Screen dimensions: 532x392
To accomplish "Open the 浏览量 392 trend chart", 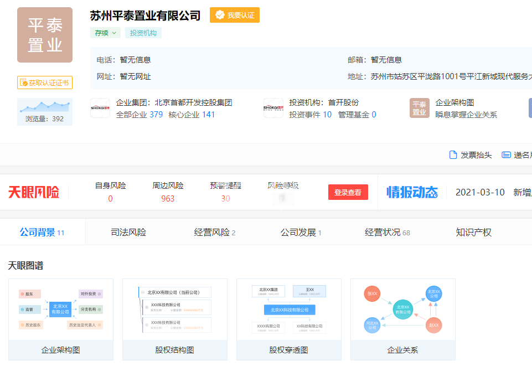I will pos(45,112).
